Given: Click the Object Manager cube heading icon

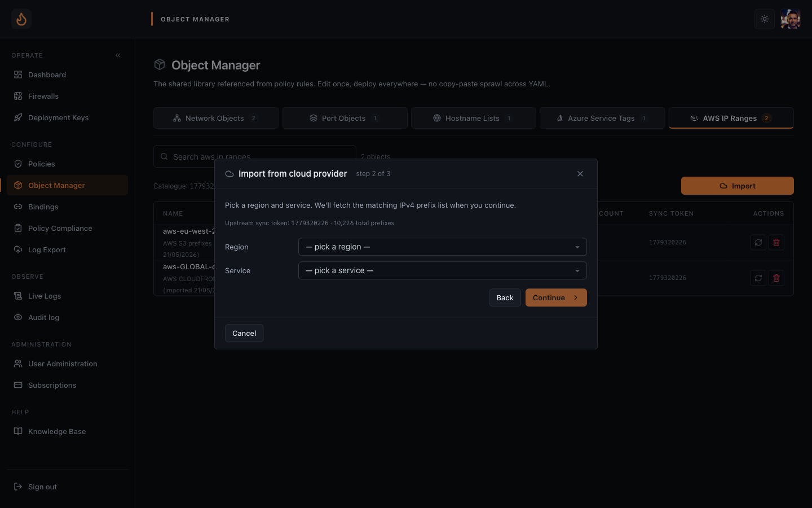Looking at the screenshot, I should (x=160, y=65).
